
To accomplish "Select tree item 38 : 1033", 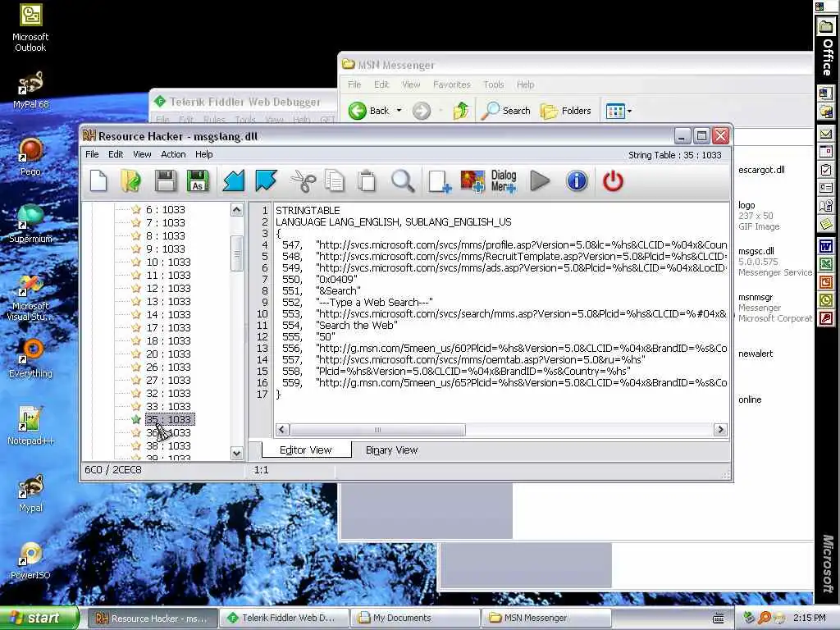I will click(x=168, y=445).
